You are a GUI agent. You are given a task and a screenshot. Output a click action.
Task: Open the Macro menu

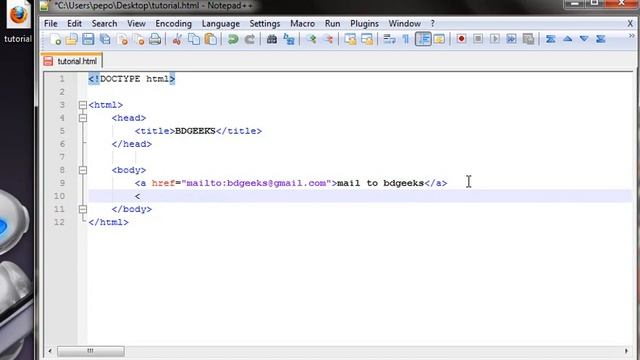(302, 24)
